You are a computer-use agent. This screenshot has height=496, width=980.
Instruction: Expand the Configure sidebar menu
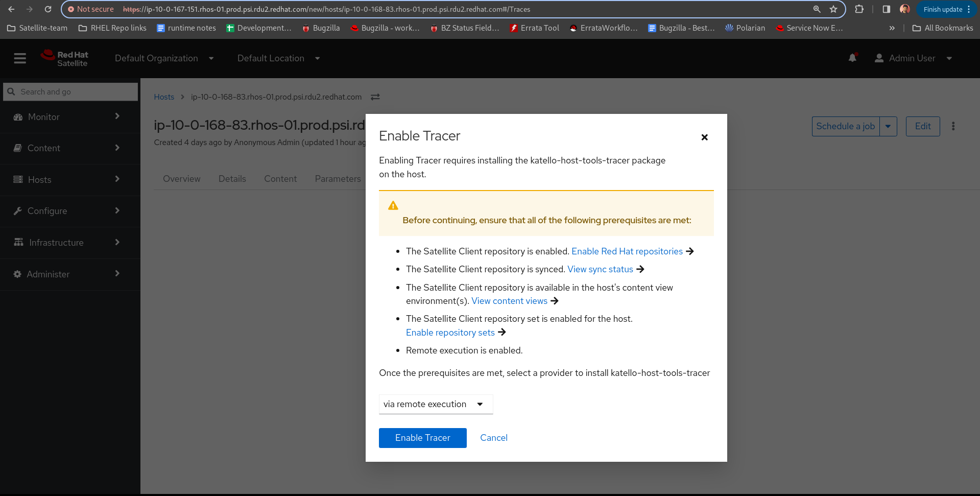(67, 211)
